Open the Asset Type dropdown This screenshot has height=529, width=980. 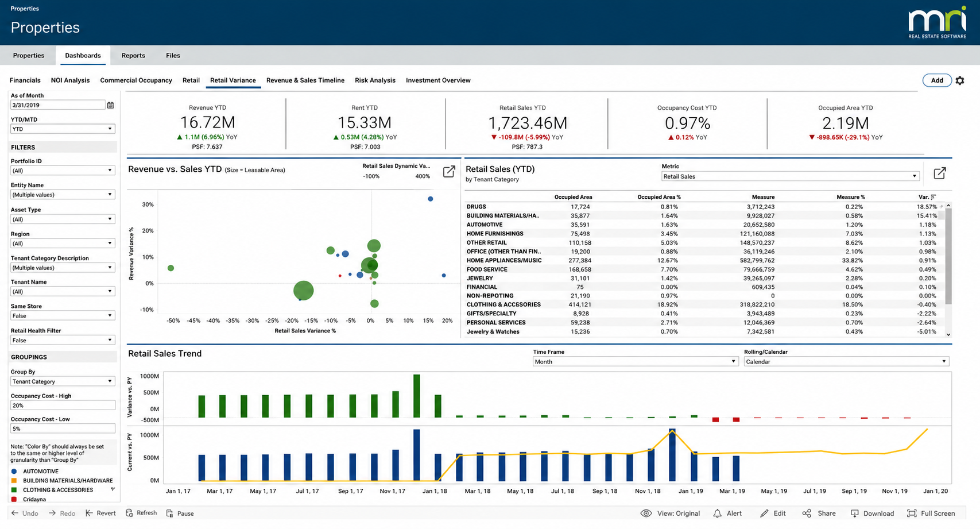coord(63,219)
